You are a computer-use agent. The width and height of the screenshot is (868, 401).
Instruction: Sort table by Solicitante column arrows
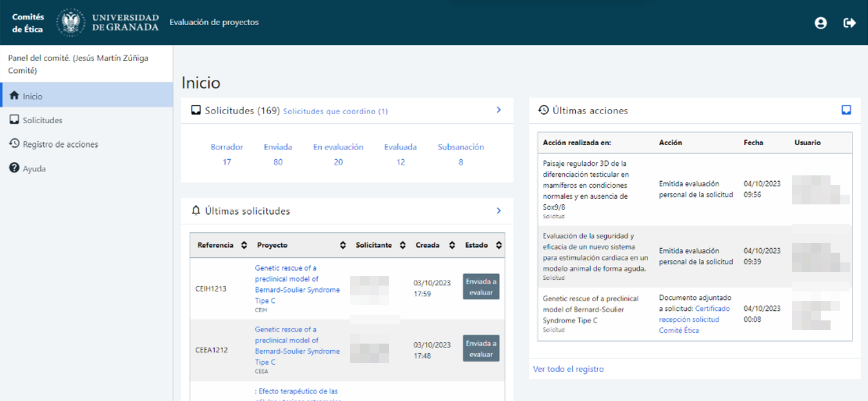[402, 245]
